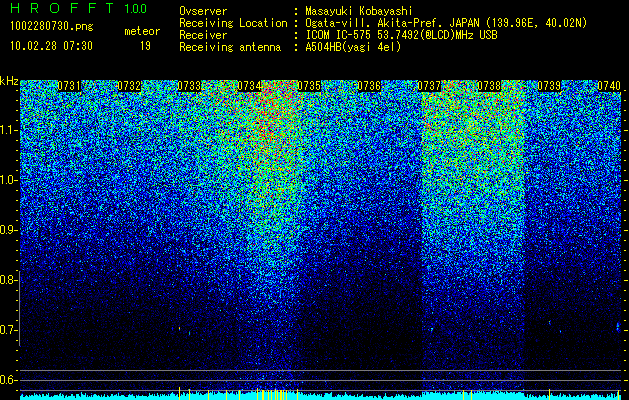629x400 pixels.
Task: Click the A504HB(yagi 4el) antenna text
Action: [x=353, y=47]
